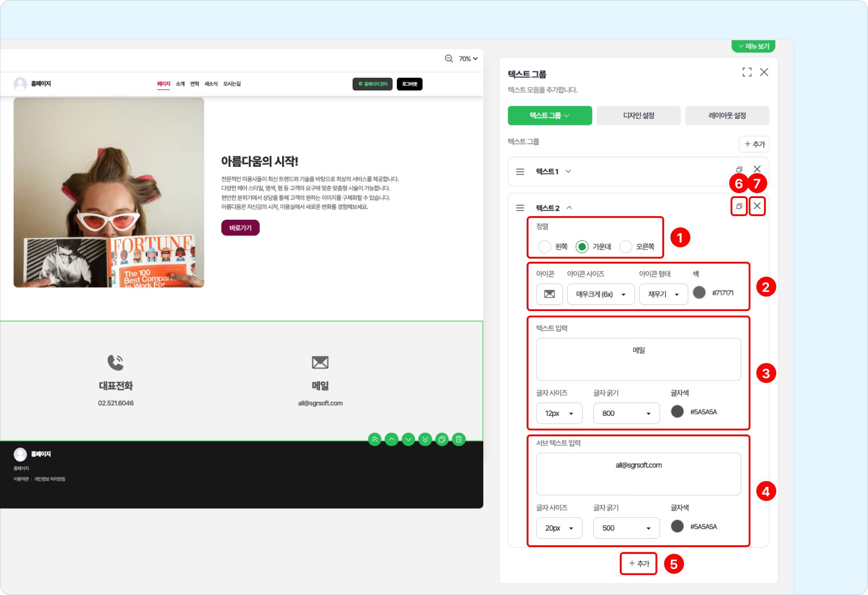Image resolution: width=868 pixels, height=595 pixels.
Task: Select 왼쪽 alignment radio button
Action: click(x=544, y=247)
